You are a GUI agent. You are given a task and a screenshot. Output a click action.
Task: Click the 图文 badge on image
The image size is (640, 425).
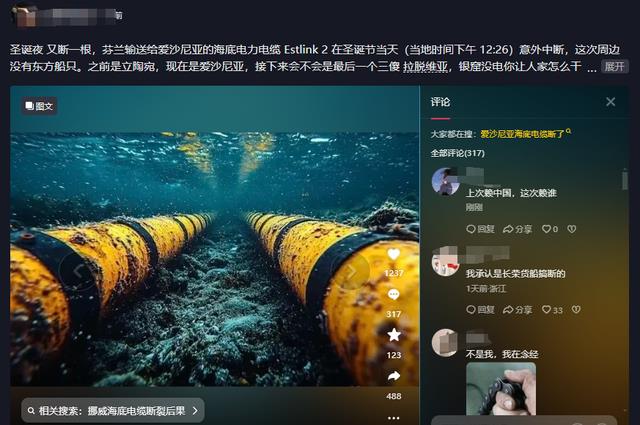[39, 106]
